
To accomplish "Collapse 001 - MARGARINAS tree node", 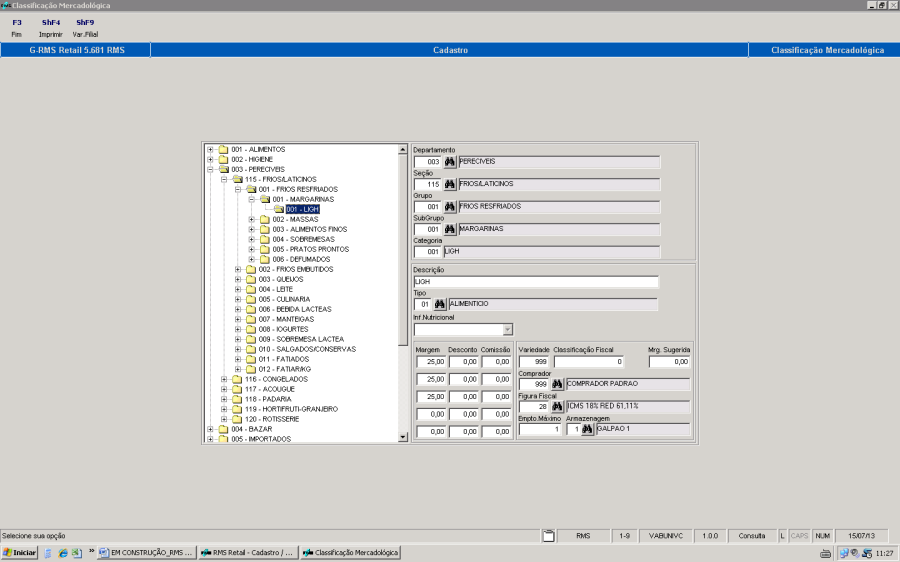I will click(x=251, y=199).
